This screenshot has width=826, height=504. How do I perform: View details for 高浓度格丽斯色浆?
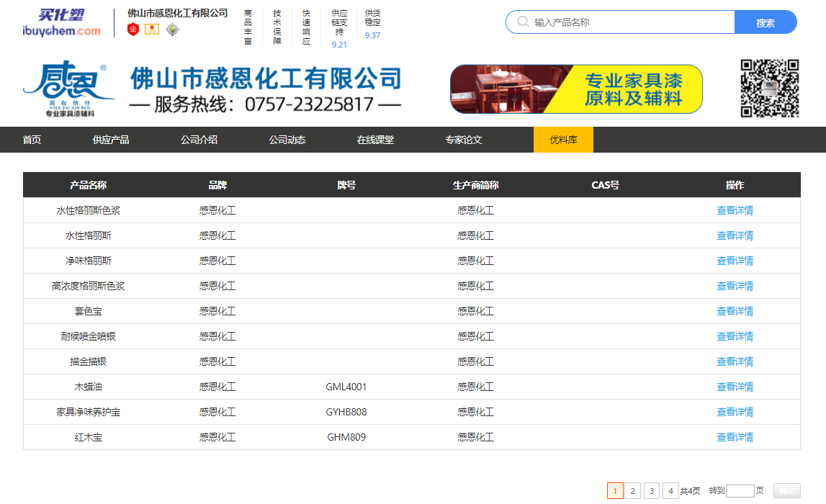coord(735,286)
